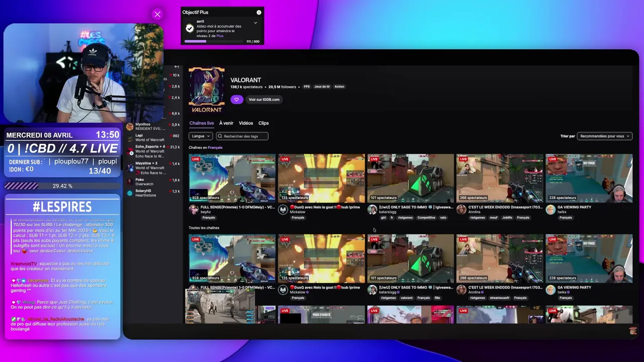Viewport: 644px width, 362px height.
Task: Select the fille tag under Toutes les chaînes
Action: pyautogui.click(x=437, y=298)
